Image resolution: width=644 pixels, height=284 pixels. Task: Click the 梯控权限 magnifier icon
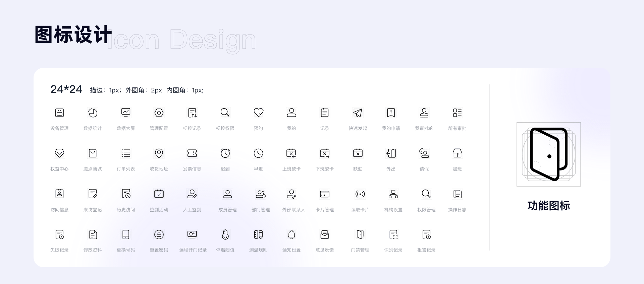point(225,113)
